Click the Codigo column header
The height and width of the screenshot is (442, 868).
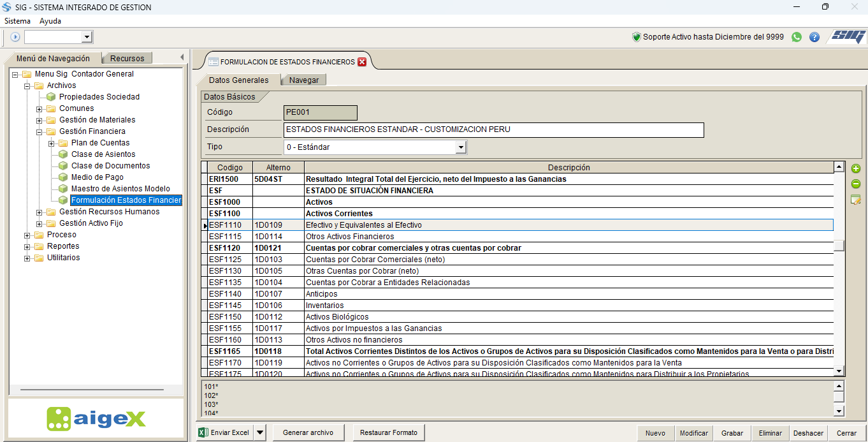pos(230,168)
